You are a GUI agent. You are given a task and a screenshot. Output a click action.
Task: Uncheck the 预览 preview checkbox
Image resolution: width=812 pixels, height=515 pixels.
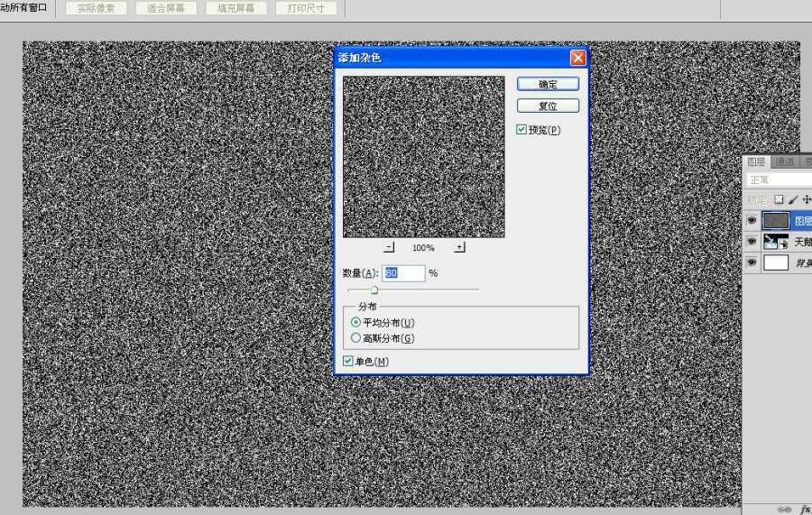point(521,130)
